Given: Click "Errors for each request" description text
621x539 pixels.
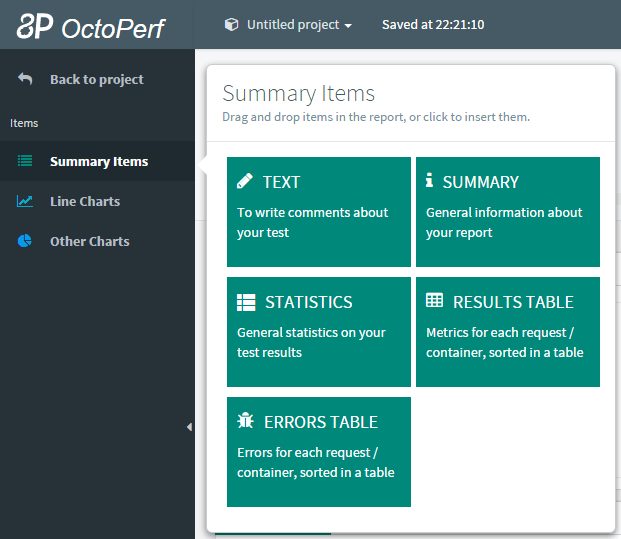Looking at the screenshot, I should coord(316,463).
